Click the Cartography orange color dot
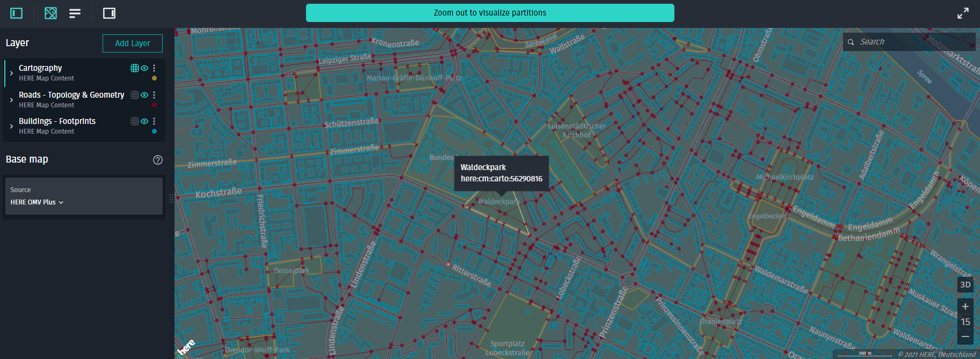The width and height of the screenshot is (980, 359). 154,78
